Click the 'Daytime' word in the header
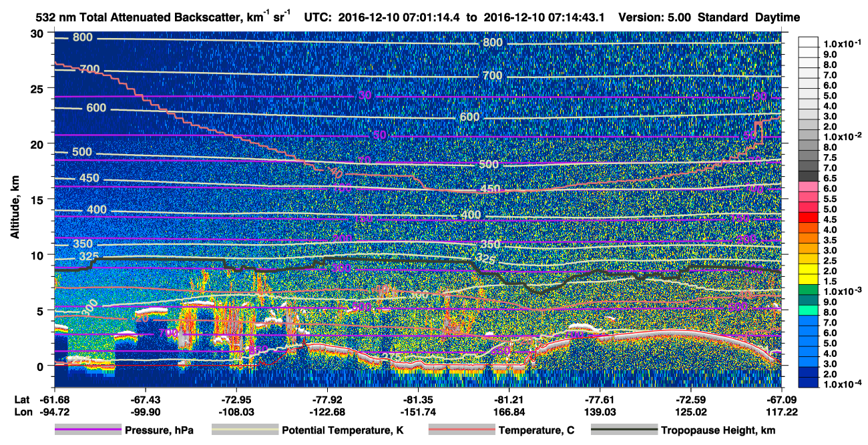 pos(777,18)
